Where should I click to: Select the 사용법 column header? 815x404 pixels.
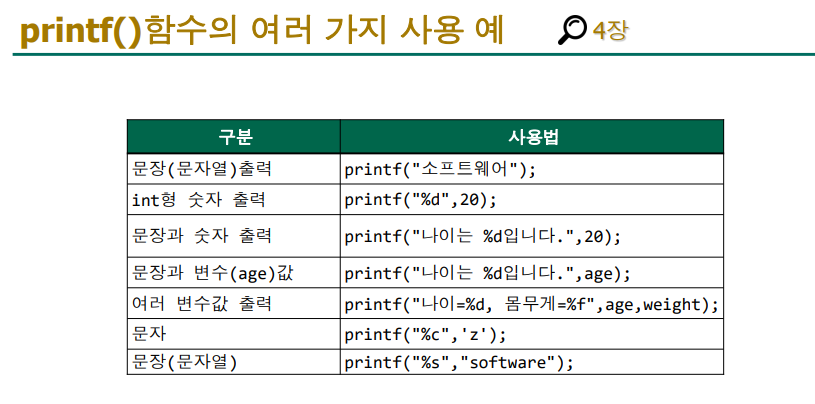click(x=532, y=137)
